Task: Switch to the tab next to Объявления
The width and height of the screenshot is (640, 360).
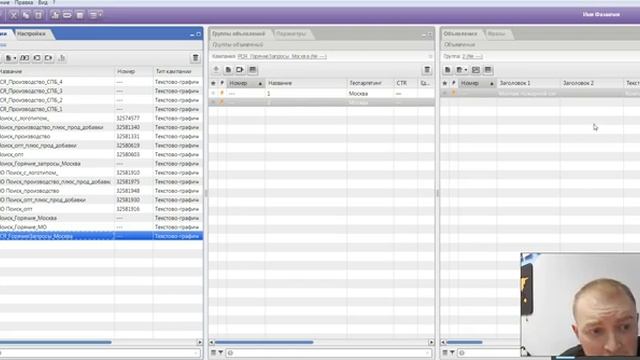Action: click(x=496, y=34)
